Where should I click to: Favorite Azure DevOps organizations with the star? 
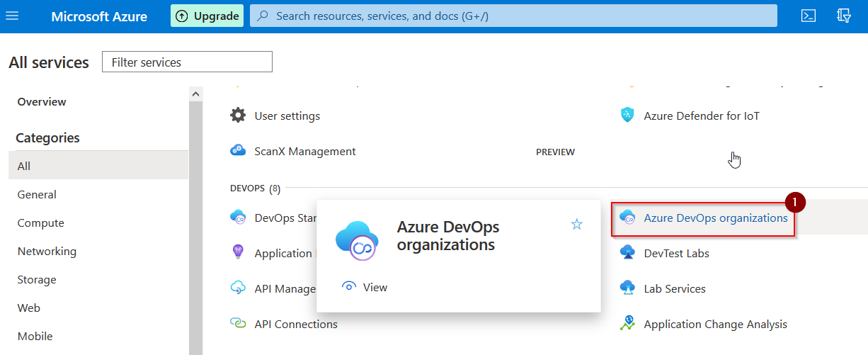pos(577,225)
